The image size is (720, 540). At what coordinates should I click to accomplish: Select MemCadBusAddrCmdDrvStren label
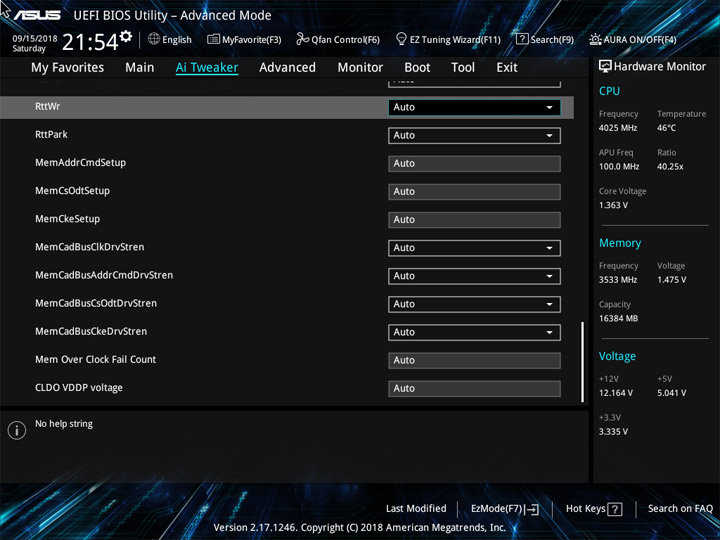tap(104, 275)
